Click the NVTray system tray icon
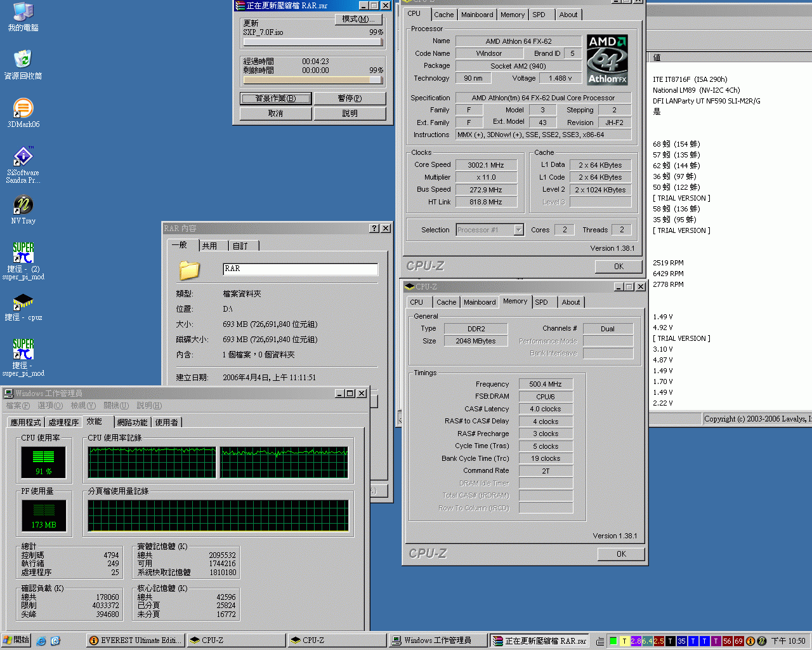 (x=762, y=641)
